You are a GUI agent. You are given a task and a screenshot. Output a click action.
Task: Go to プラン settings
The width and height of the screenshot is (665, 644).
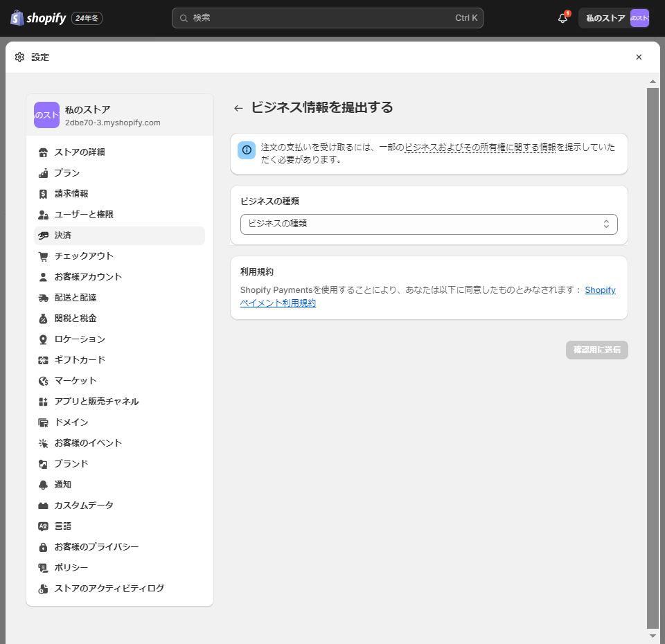coord(119,173)
